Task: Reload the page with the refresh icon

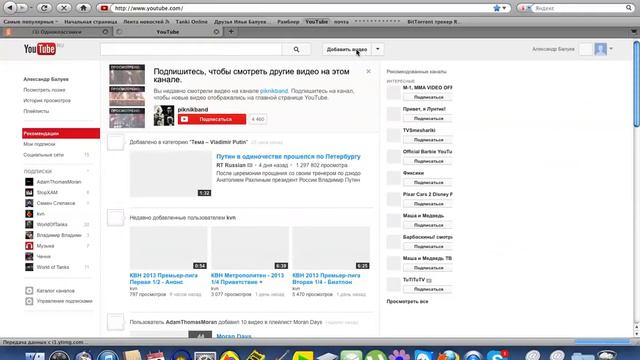Action: pos(44,8)
